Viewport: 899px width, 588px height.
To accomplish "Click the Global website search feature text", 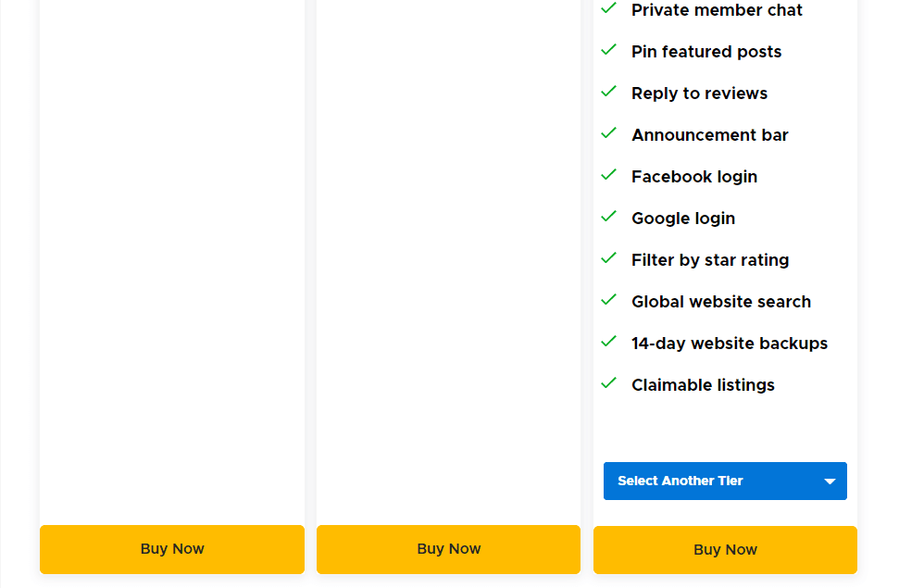I will click(721, 301).
